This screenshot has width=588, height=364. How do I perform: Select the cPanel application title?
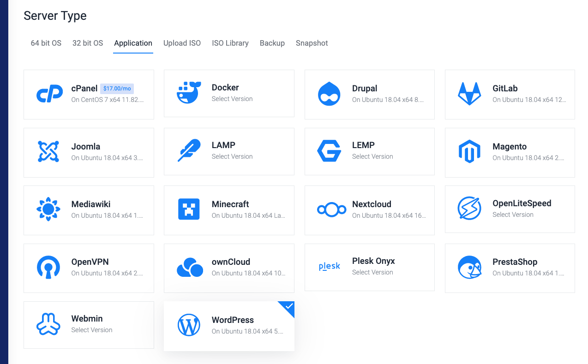[84, 89]
